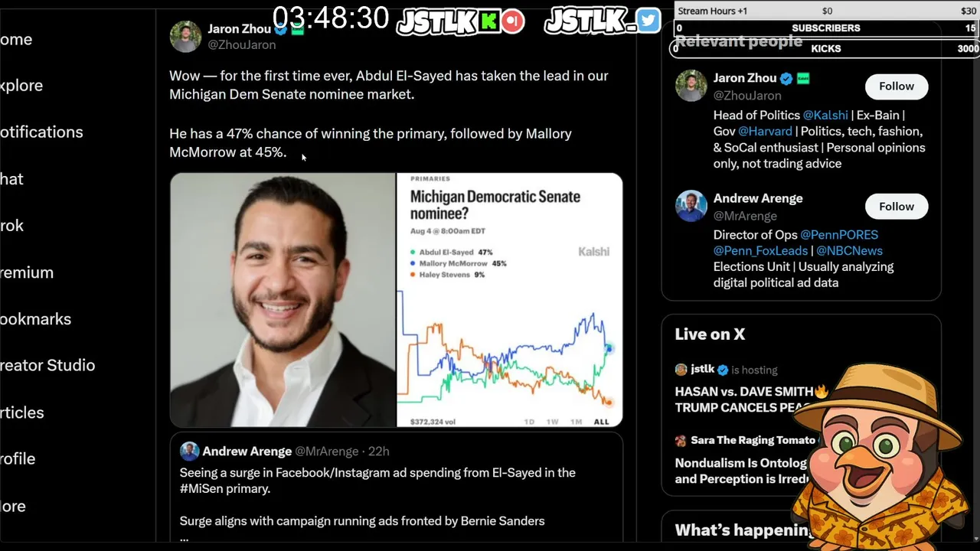Click the Relevant people heading
The width and height of the screenshot is (980, 551).
pyautogui.click(x=739, y=41)
